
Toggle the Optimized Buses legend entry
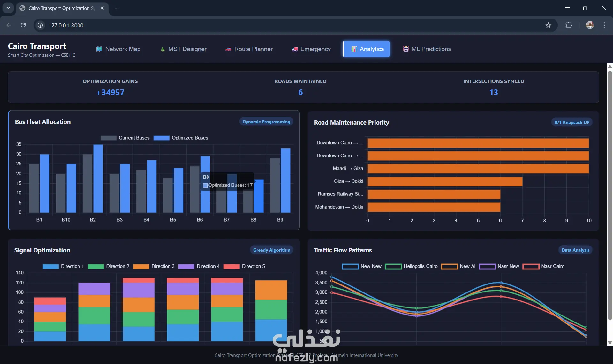(x=181, y=138)
